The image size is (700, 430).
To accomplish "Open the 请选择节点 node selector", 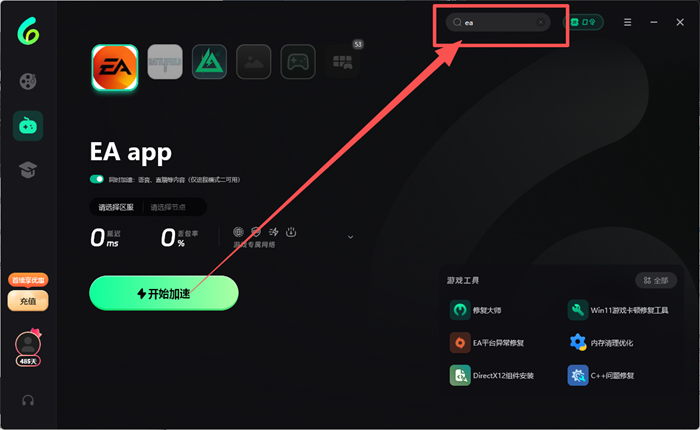I will (168, 207).
